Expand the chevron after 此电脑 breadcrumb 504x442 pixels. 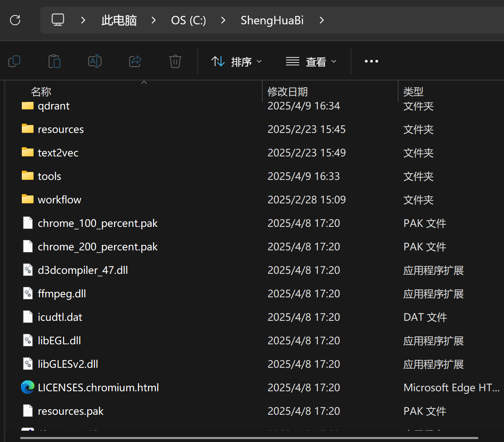click(x=154, y=20)
